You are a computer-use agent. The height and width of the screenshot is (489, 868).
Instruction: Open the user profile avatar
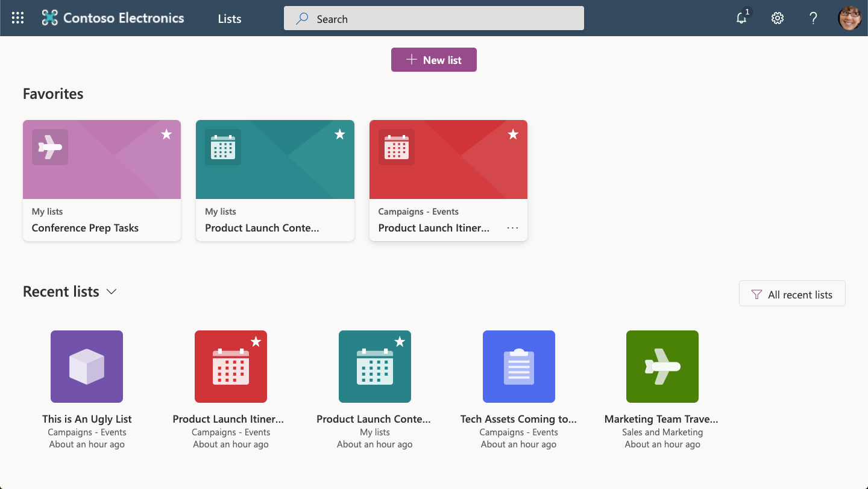[850, 18]
